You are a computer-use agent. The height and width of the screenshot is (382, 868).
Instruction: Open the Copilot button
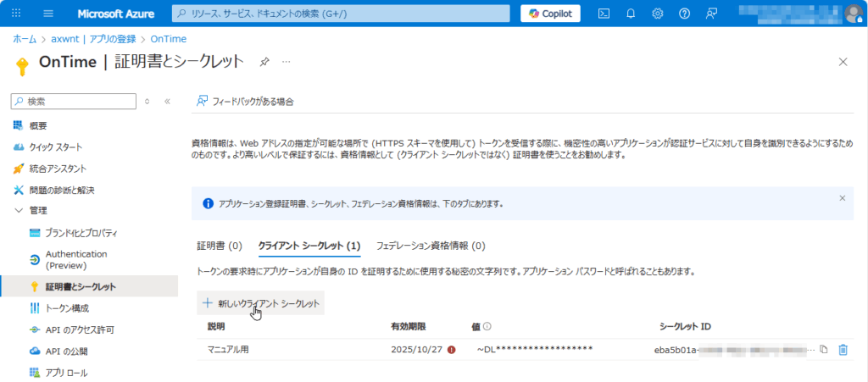pos(550,14)
